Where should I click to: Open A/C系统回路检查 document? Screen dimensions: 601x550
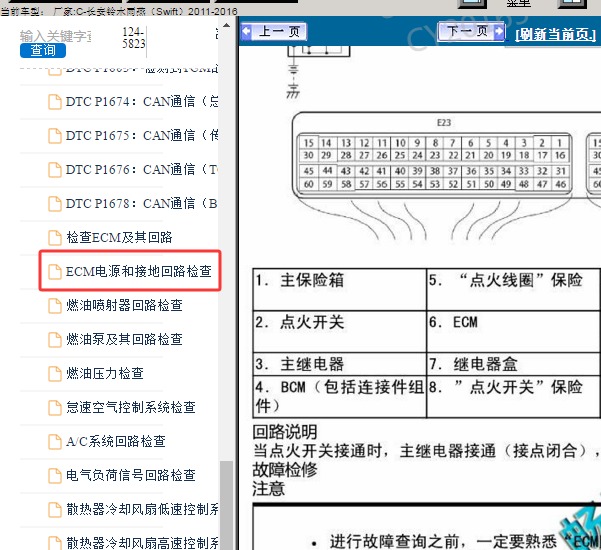click(116, 442)
